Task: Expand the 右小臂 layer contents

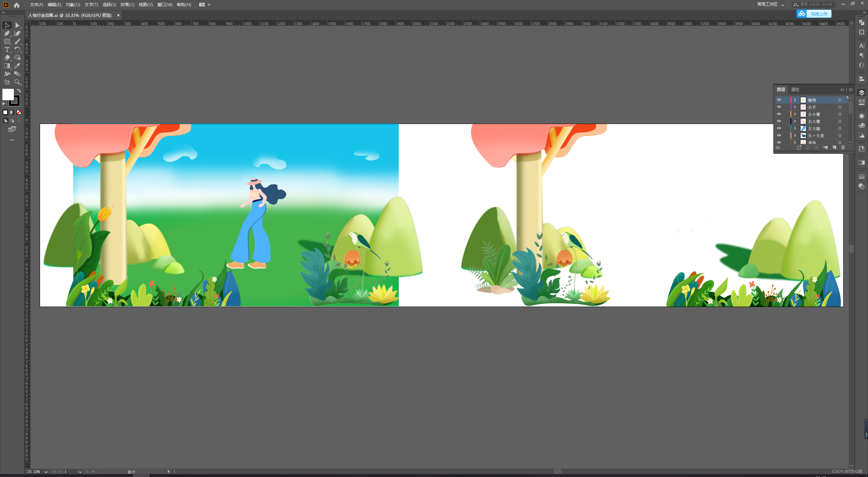Action: 795,114
